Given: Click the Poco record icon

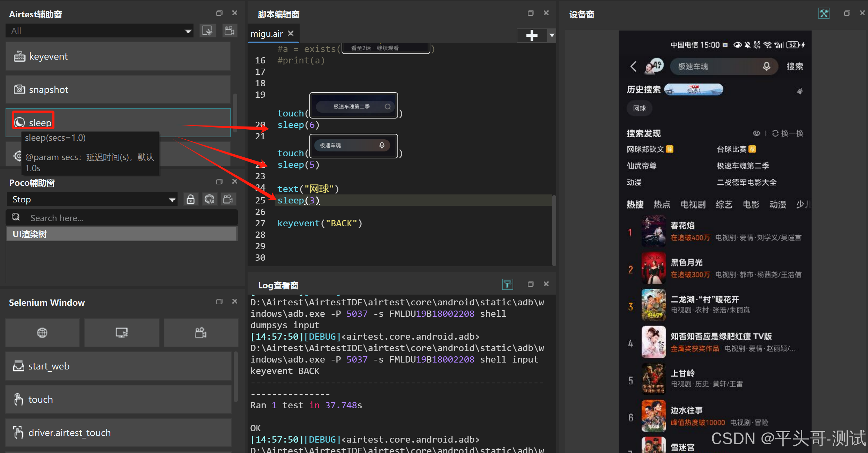Looking at the screenshot, I should tap(228, 199).
